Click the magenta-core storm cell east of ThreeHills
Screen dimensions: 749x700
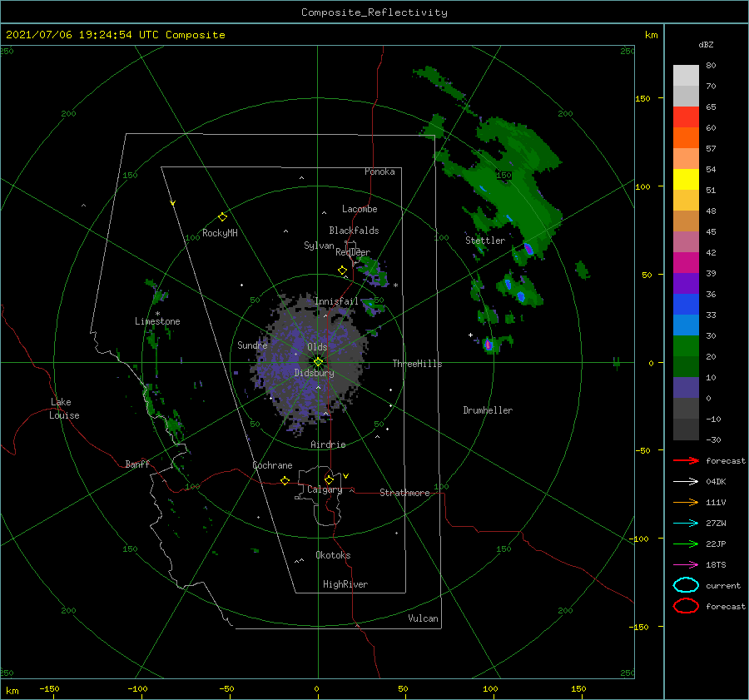click(489, 344)
